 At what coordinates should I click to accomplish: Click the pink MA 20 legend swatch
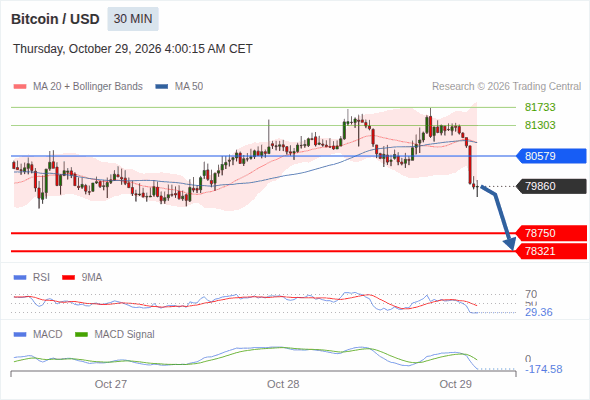coord(20,87)
